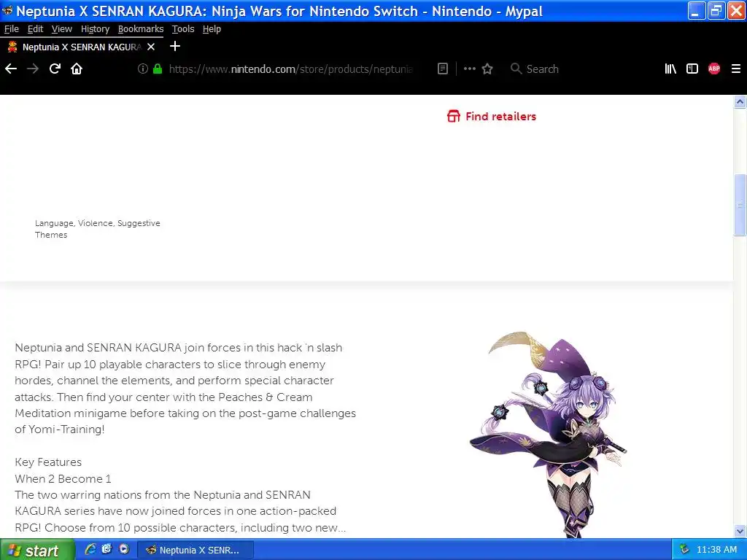
Task: Click the 'Language, Violence, Suggestive Themes' text
Action: tap(97, 229)
